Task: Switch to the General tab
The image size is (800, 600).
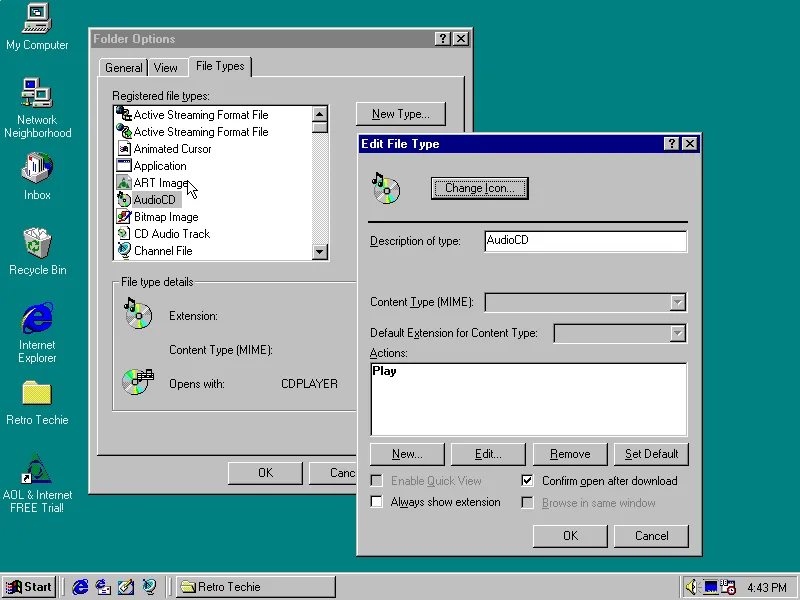Action: click(122, 67)
